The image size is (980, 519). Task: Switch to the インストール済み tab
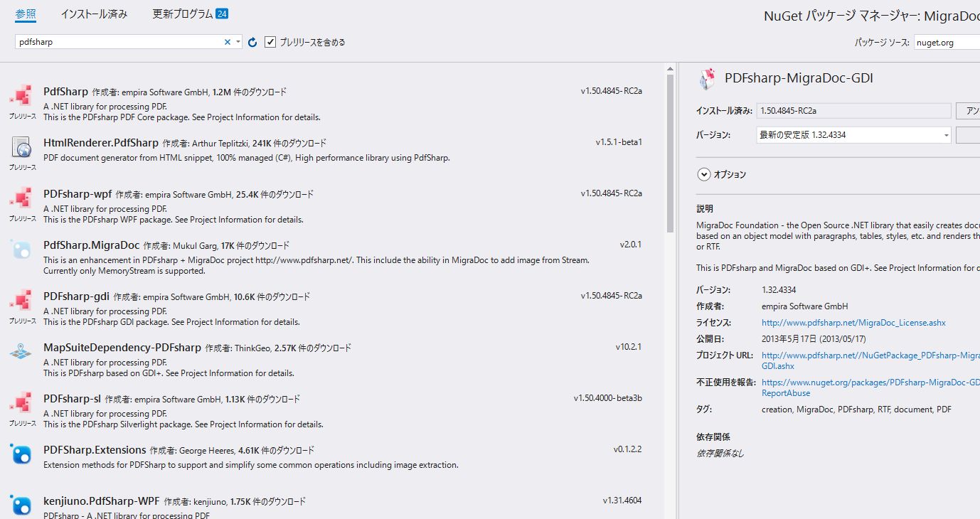(95, 12)
